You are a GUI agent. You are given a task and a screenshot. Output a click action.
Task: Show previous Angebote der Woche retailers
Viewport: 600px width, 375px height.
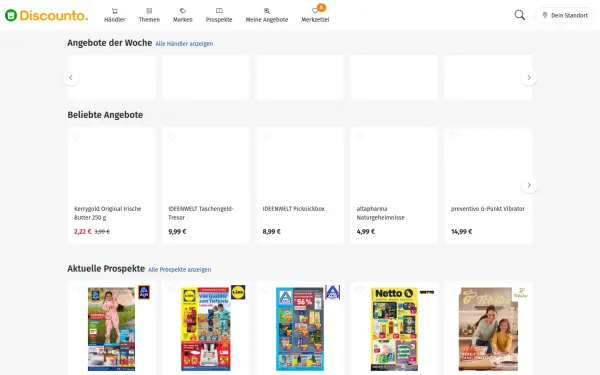71,78
